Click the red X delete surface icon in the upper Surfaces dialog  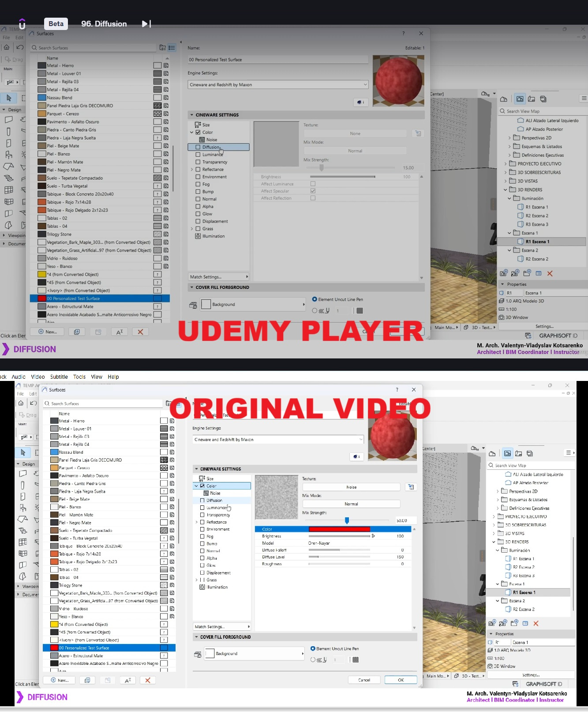point(140,332)
